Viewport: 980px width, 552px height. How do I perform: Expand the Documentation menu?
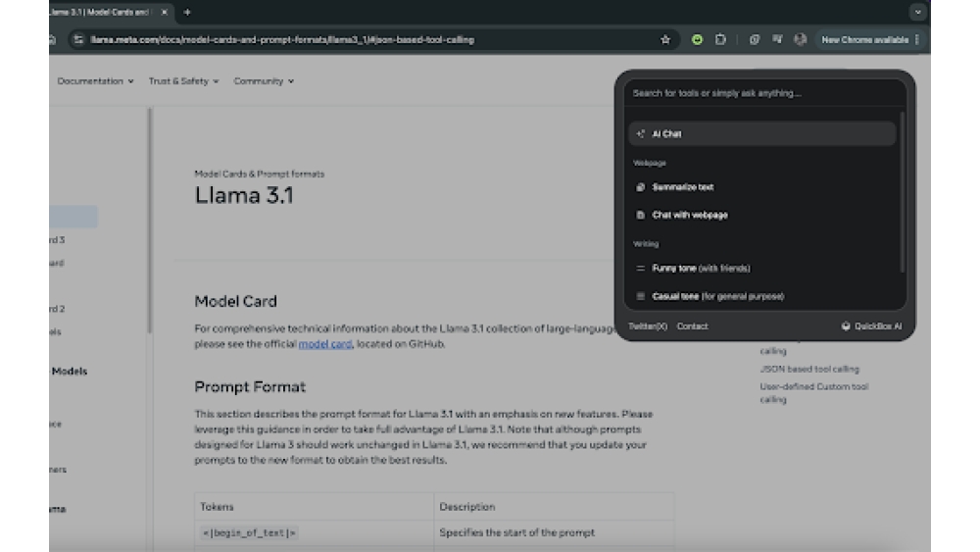pos(95,81)
